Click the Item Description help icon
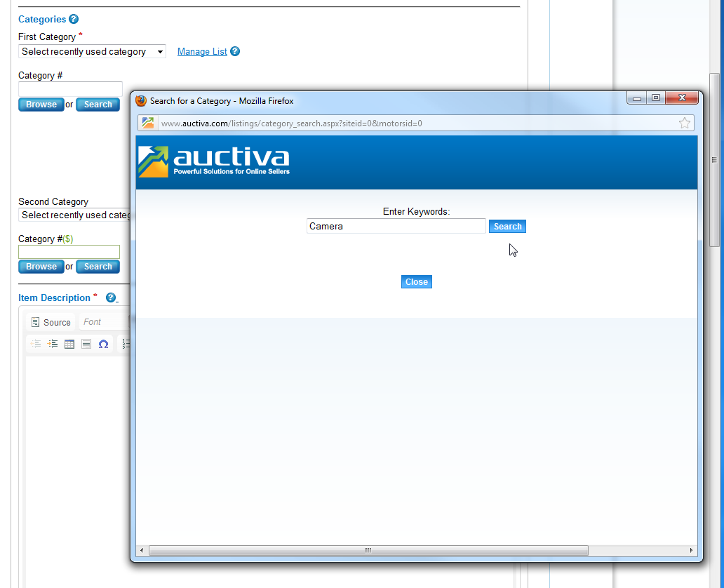This screenshot has height=588, width=724. [x=110, y=298]
